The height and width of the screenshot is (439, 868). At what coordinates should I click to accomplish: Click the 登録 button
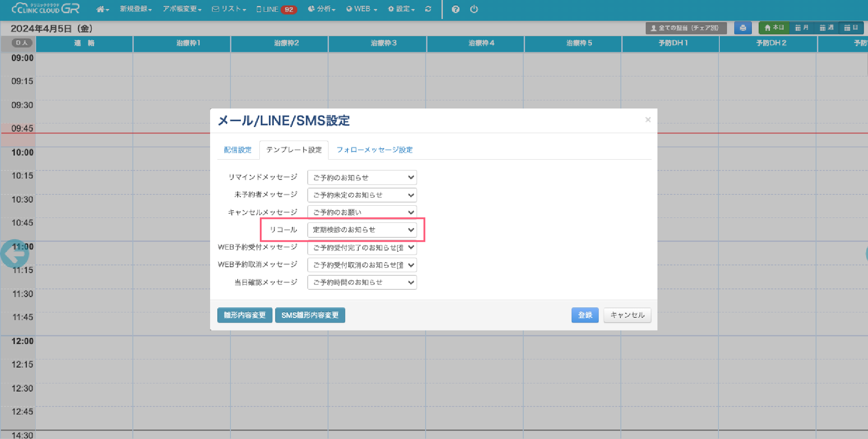(x=585, y=315)
